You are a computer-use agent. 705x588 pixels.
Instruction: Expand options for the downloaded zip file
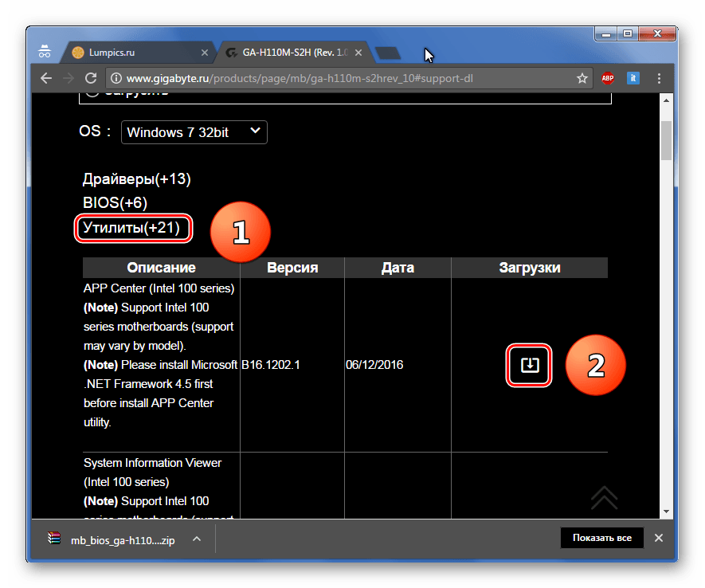click(x=197, y=539)
